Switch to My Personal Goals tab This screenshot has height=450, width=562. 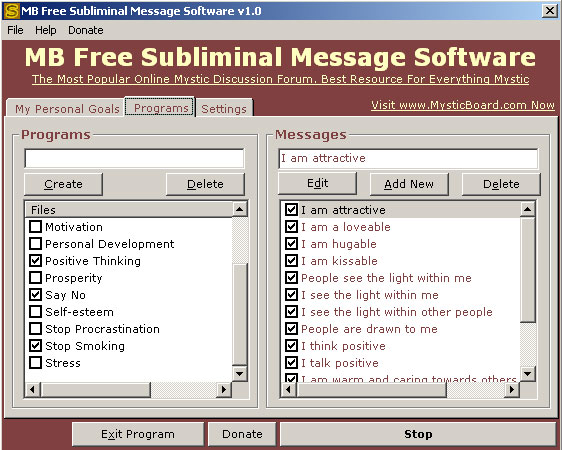click(67, 109)
